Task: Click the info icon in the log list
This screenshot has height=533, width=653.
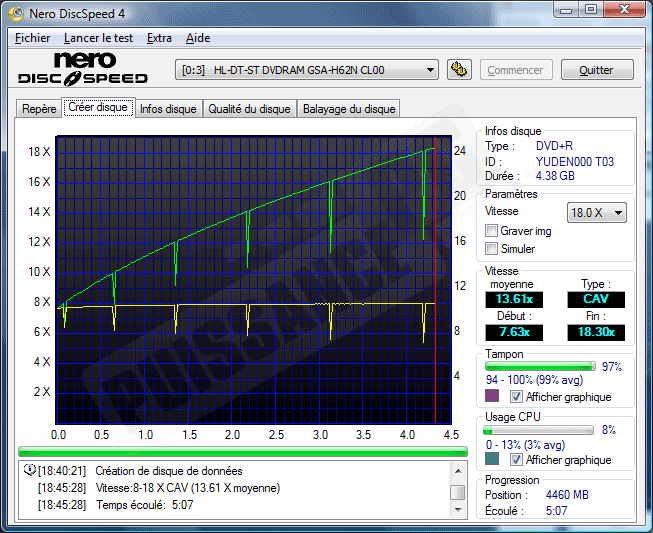Action: click(x=29, y=470)
